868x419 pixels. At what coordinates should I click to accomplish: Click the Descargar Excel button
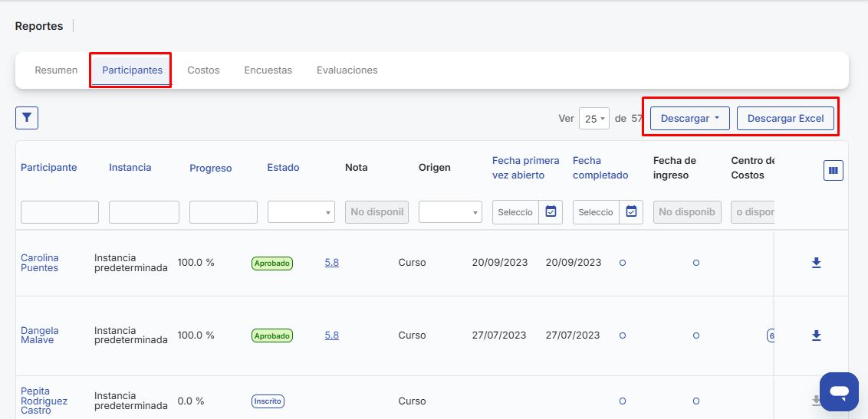click(785, 119)
